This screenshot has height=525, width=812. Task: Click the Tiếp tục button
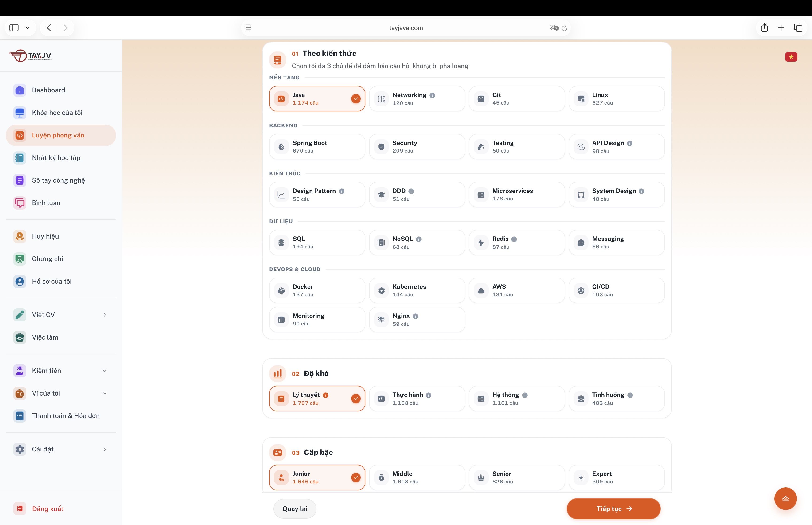click(613, 509)
